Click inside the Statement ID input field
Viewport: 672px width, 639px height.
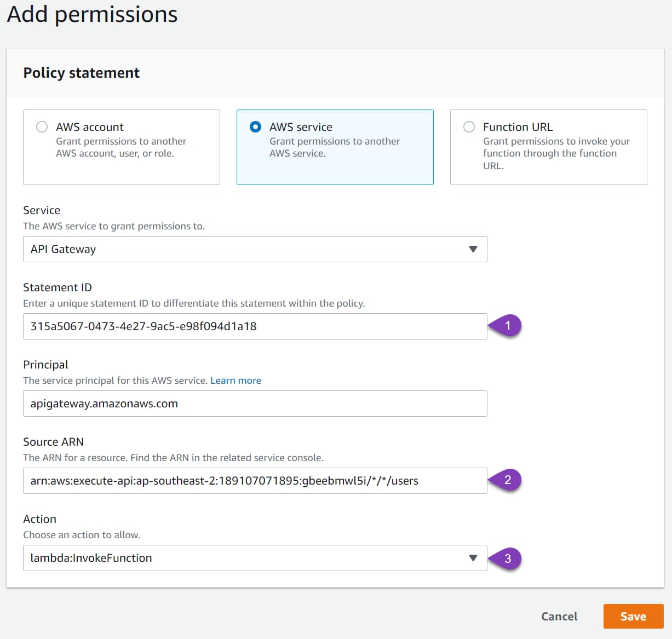[255, 326]
